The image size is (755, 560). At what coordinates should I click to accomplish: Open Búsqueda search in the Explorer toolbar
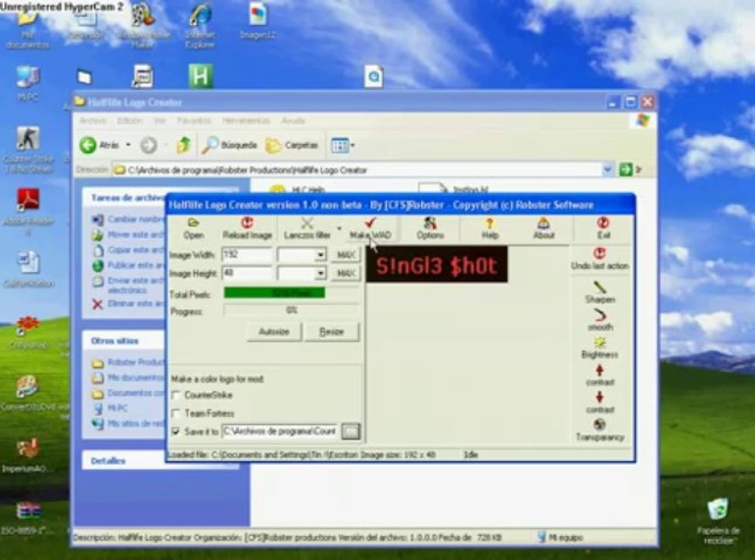tap(230, 145)
